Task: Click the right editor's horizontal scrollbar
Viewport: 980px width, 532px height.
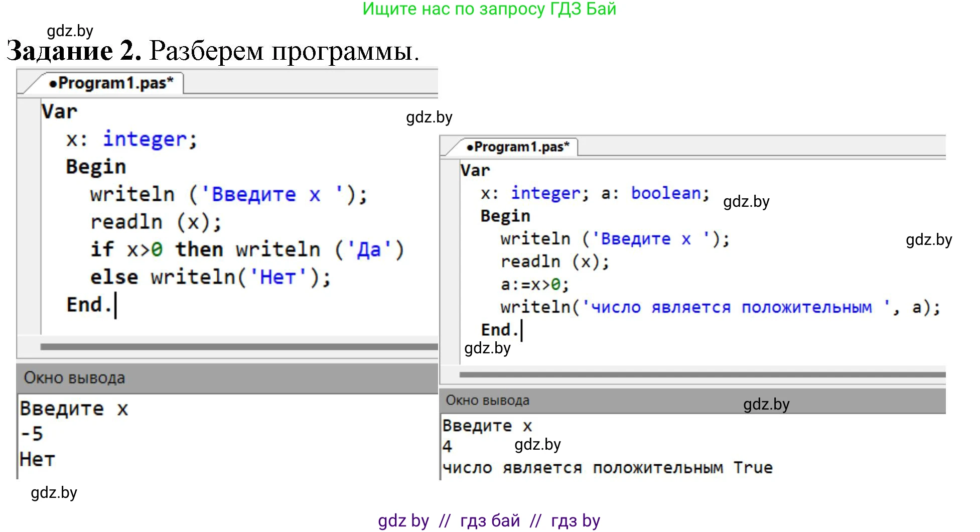Action: tap(702, 374)
